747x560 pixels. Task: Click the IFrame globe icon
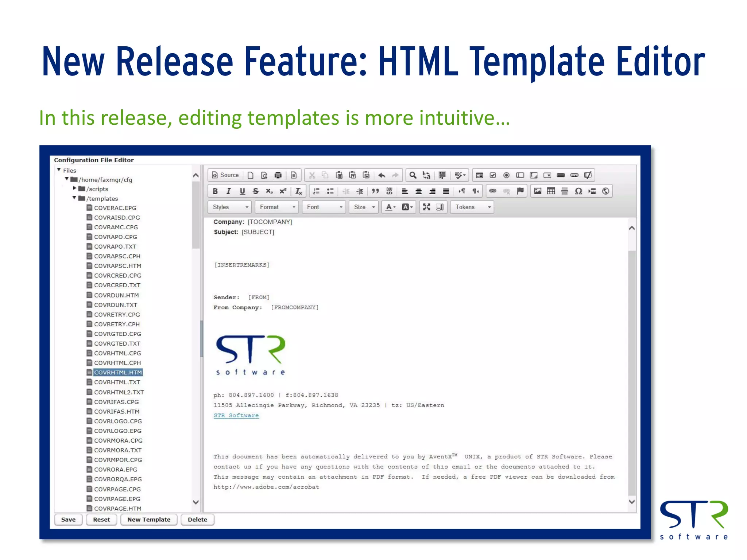point(605,191)
